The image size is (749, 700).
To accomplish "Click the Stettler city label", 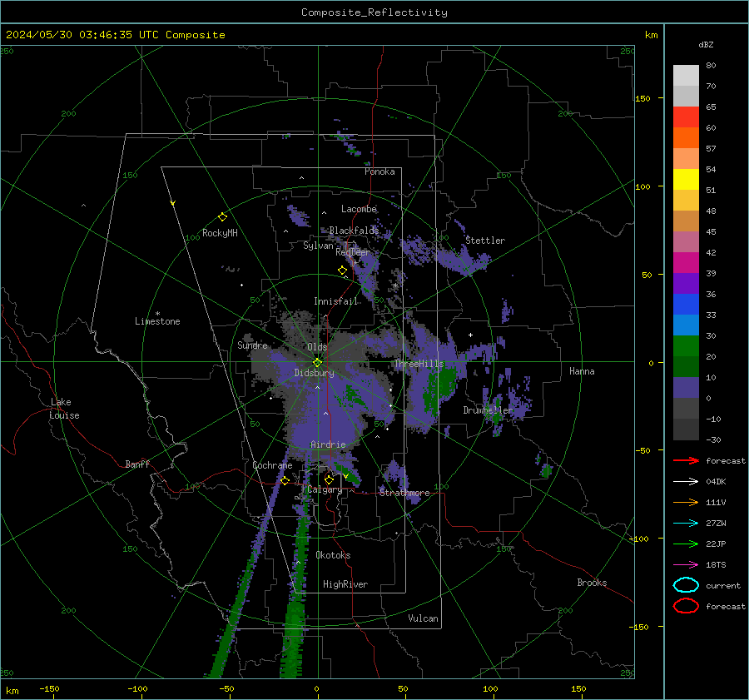I will click(485, 241).
